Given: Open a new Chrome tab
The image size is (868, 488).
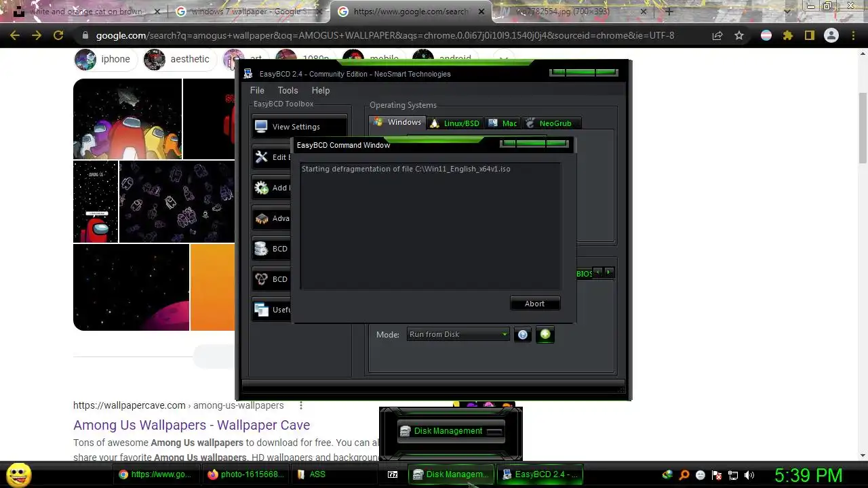Looking at the screenshot, I should [669, 12].
